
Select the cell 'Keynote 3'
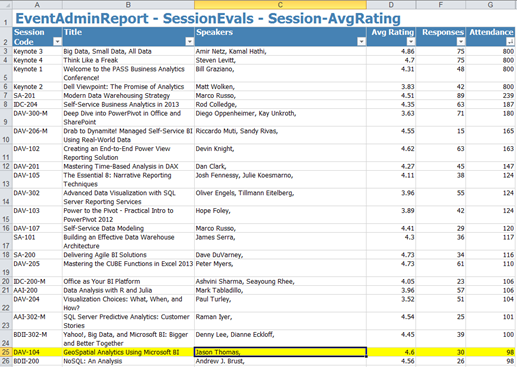[x=37, y=51]
